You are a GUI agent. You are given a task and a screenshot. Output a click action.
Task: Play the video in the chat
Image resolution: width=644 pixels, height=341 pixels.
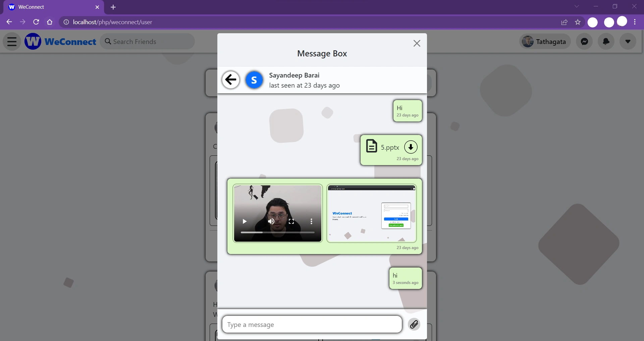coord(245,221)
